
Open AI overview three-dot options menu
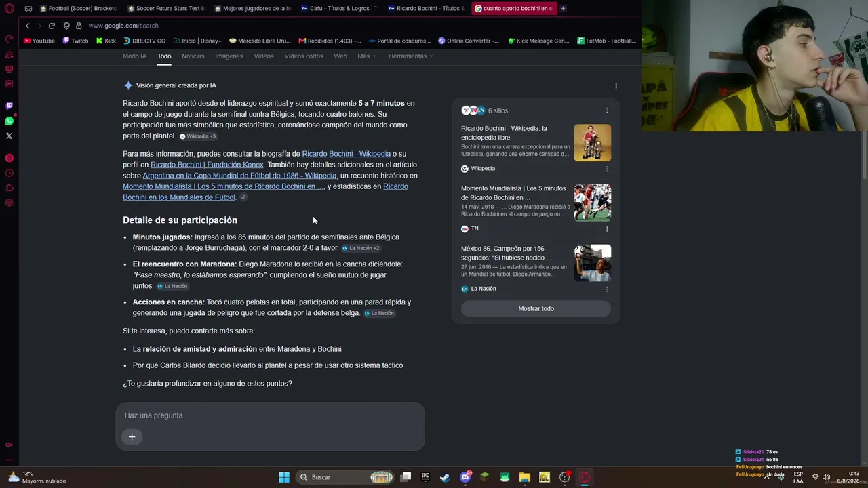(616, 86)
